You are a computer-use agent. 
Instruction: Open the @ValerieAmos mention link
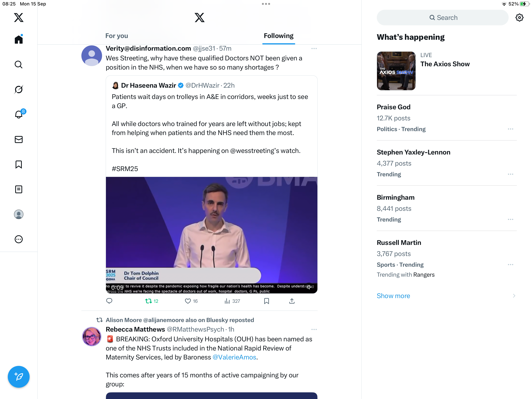234,357
